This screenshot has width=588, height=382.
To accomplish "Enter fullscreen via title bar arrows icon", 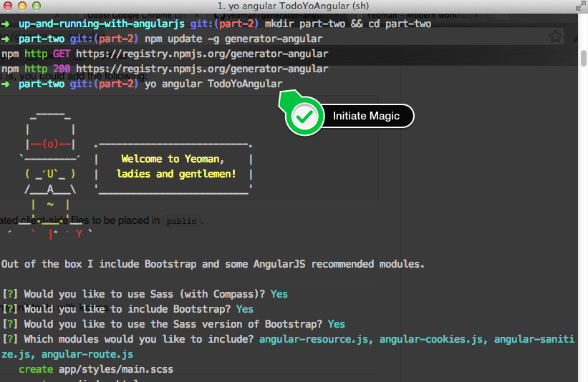I will tap(581, 6).
